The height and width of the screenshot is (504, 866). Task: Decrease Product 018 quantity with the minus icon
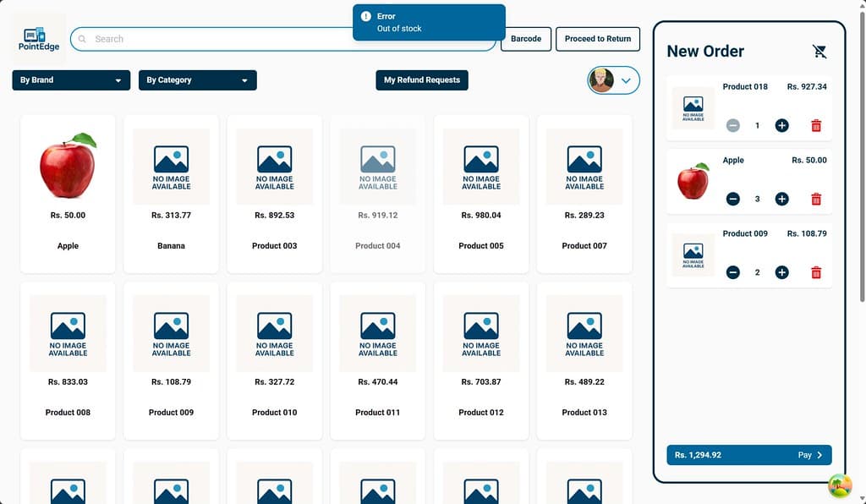pos(733,125)
